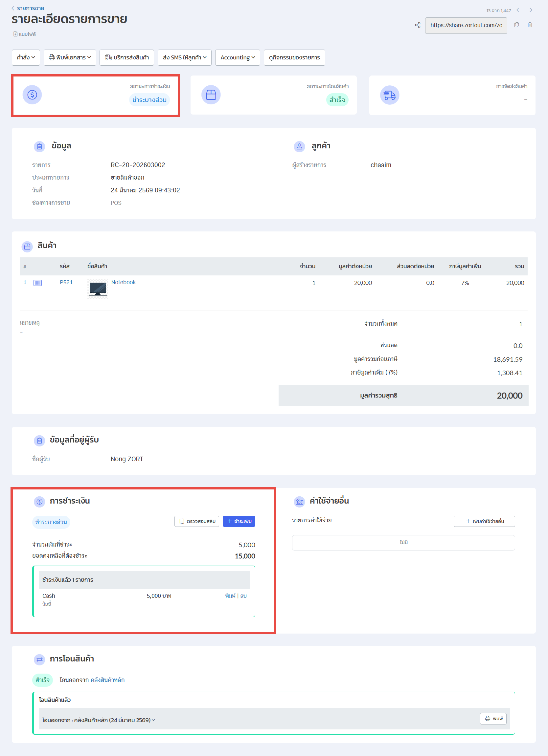The height and width of the screenshot is (756, 548).
Task: Open the Notebook product link
Action: coord(124,282)
